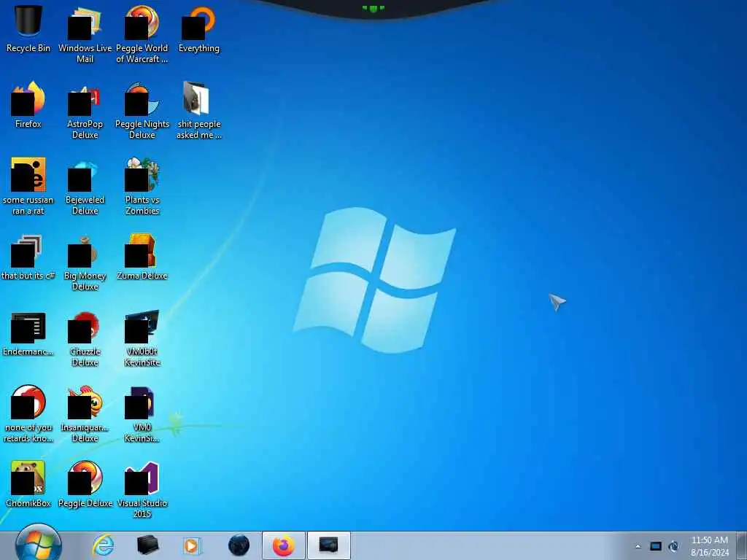This screenshot has height=560, width=747.
Task: Launch Peggle Nights Deluxe shortcut
Action: (x=142, y=109)
